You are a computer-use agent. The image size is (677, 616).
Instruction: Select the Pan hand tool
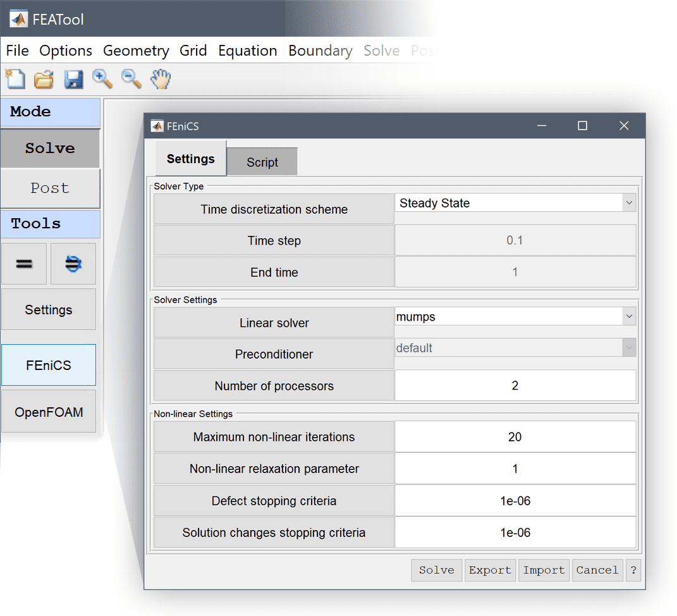161,79
